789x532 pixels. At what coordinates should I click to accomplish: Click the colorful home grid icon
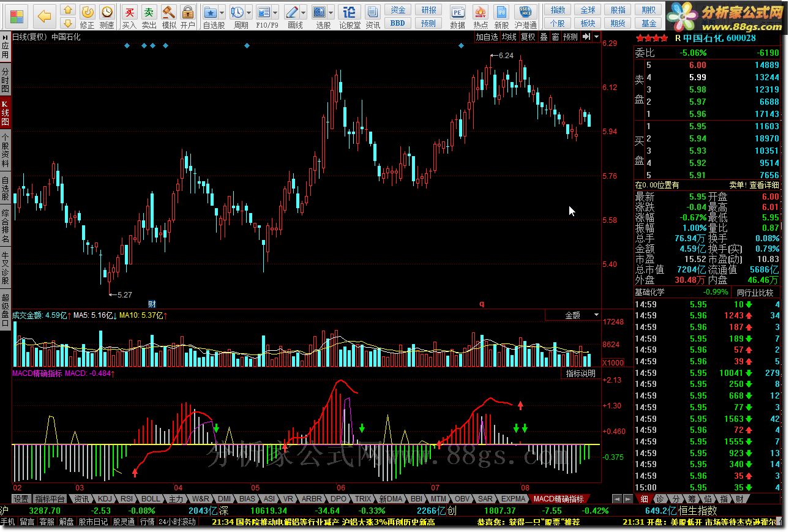[17, 15]
